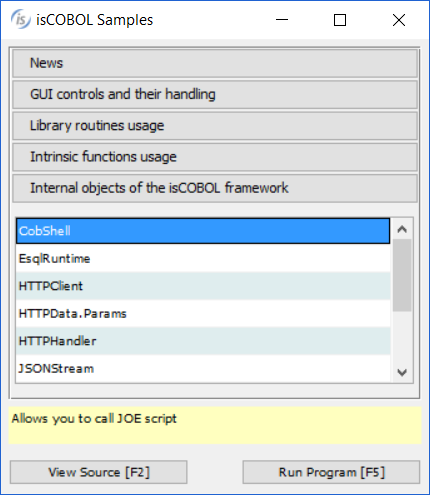This screenshot has height=495, width=430.
Task: Select HTTPData.Params entry
Action: pos(203,314)
